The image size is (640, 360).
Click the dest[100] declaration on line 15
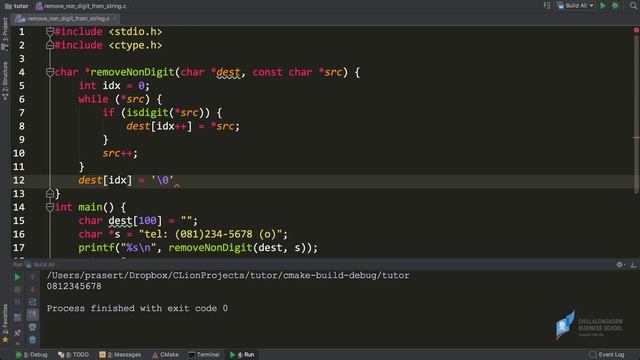point(135,221)
